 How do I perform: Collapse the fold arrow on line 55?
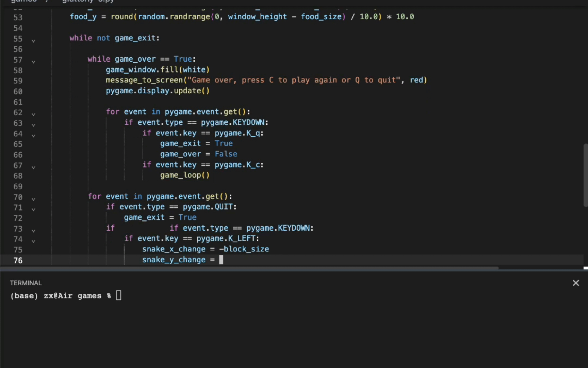(x=33, y=41)
